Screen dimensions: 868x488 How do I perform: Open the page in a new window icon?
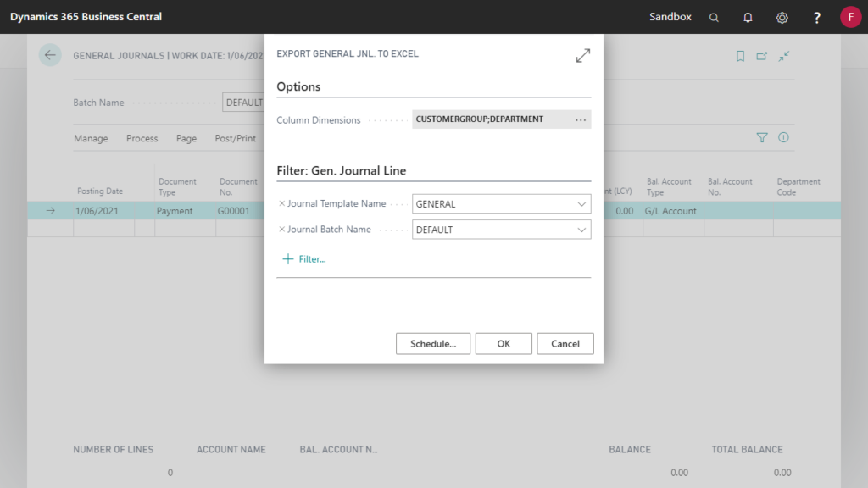pyautogui.click(x=761, y=55)
